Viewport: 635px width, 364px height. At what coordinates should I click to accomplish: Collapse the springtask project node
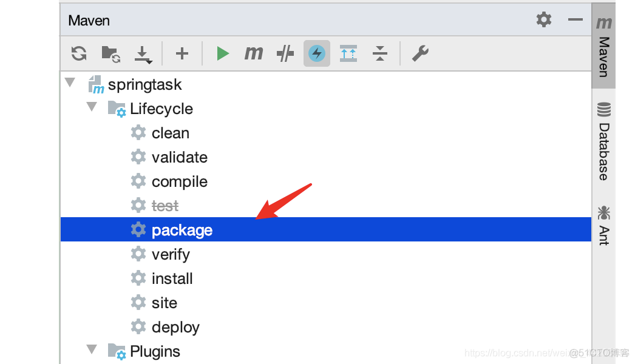click(70, 83)
